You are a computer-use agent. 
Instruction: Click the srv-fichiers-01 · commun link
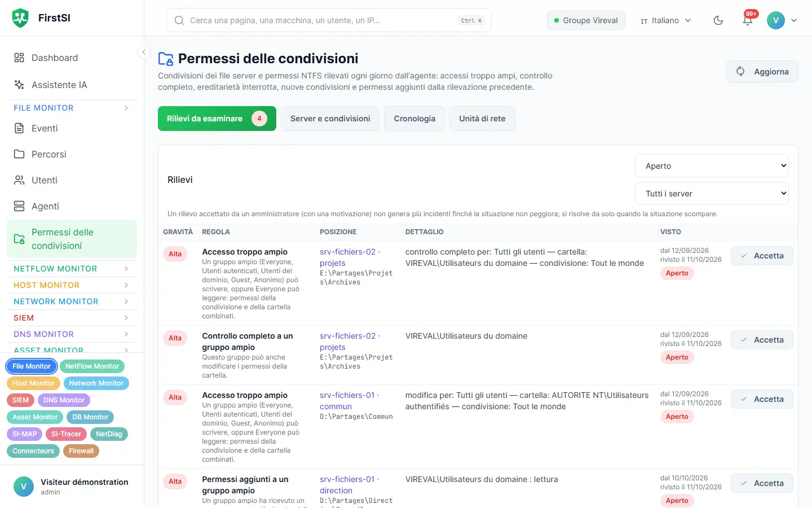pos(350,401)
